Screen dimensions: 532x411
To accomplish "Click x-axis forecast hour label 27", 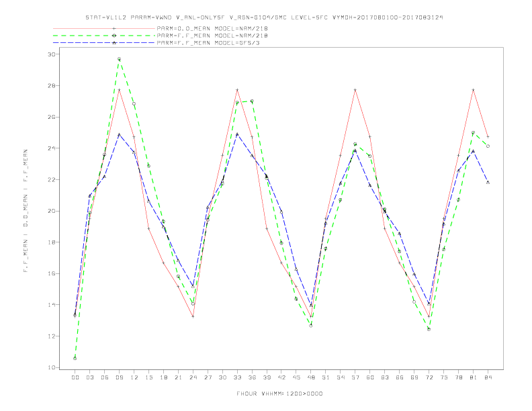I will [x=208, y=377].
